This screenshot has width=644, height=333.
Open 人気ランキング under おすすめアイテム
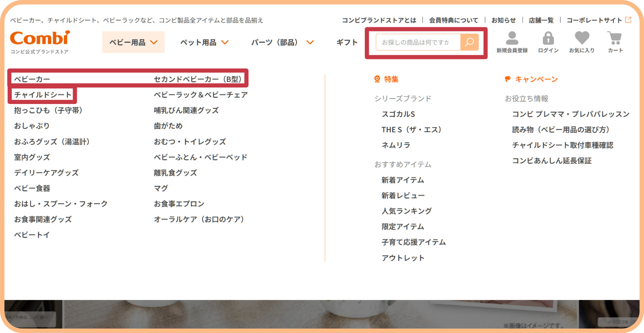coord(406,211)
